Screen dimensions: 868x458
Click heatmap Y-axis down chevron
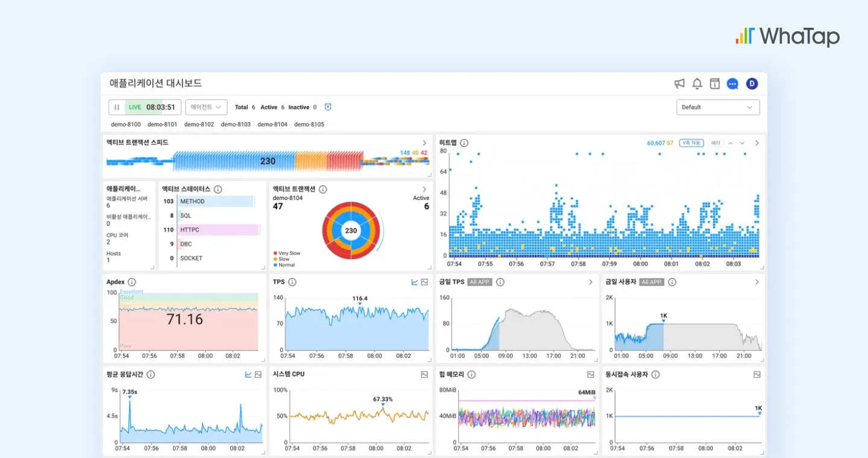point(742,143)
